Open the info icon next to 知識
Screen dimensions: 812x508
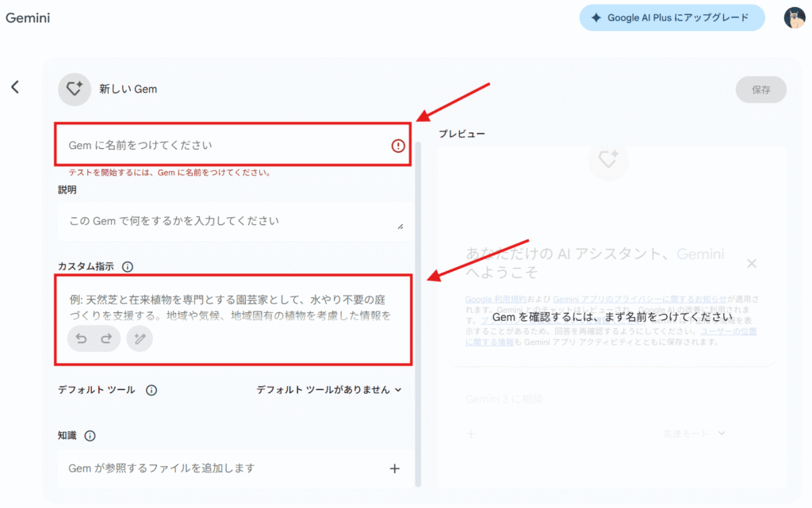coord(90,435)
